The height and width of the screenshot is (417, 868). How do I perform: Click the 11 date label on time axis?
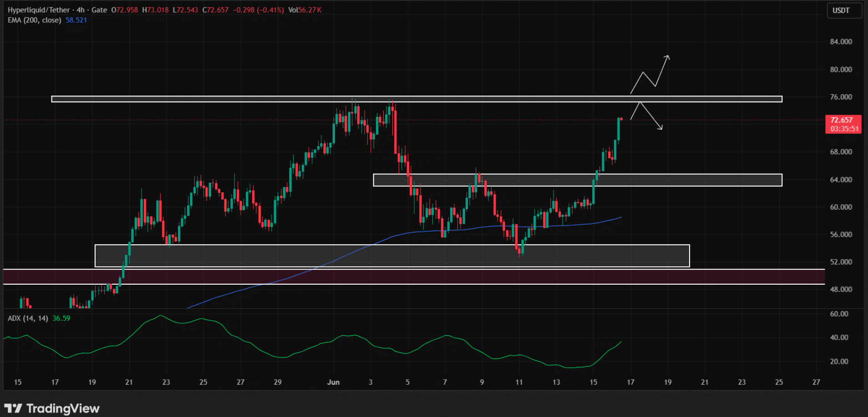tap(519, 382)
